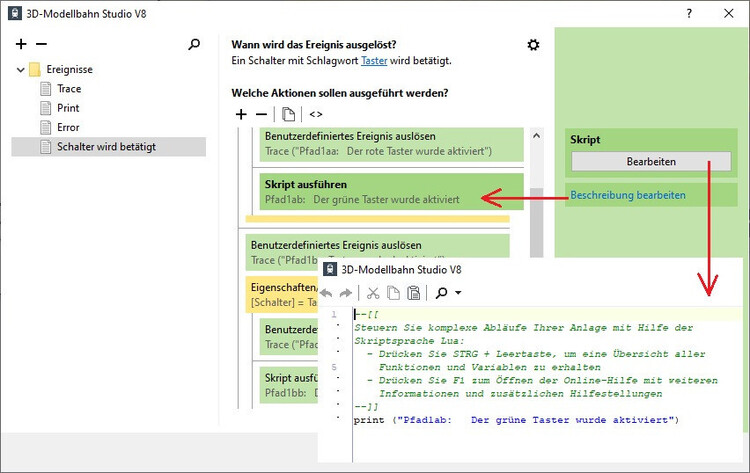The height and width of the screenshot is (473, 750).
Task: Copy selection in script editor
Action: [393, 293]
